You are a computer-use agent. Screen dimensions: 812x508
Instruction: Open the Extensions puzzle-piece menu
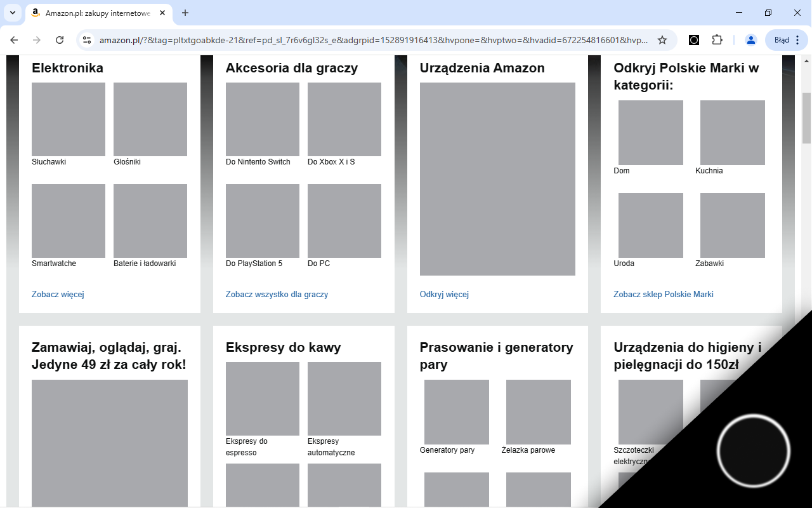(x=717, y=40)
